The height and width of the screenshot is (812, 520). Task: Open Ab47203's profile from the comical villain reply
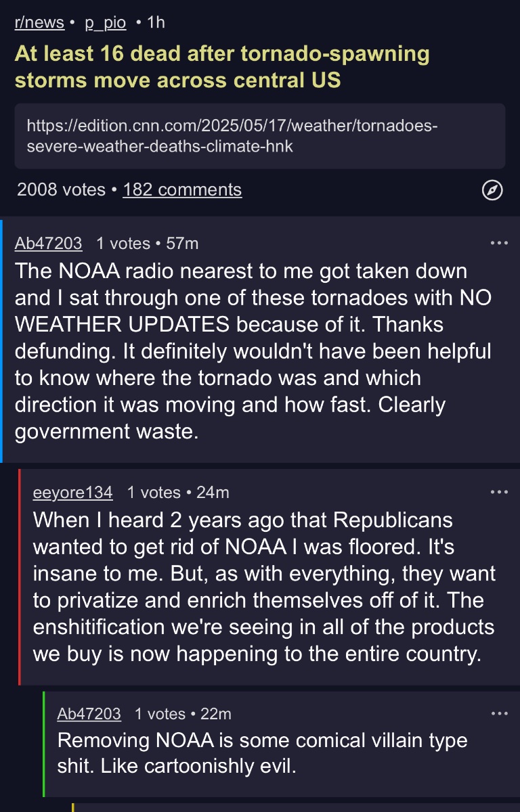point(89,714)
